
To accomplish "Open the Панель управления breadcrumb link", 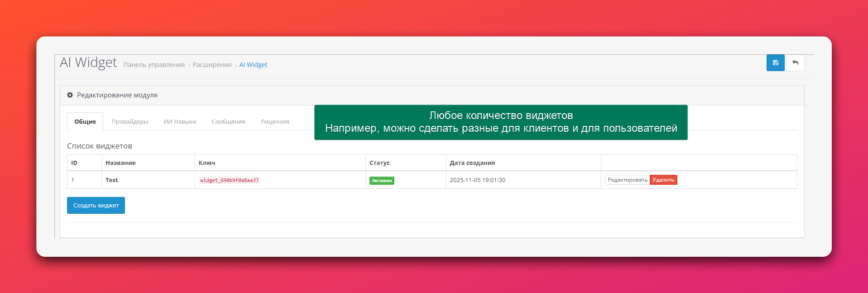I will (154, 65).
